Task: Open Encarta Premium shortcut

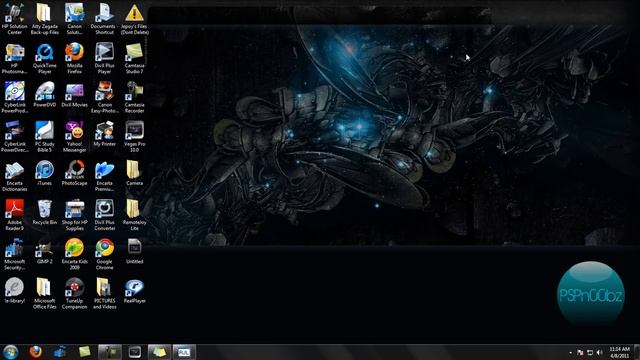Action: [x=104, y=176]
